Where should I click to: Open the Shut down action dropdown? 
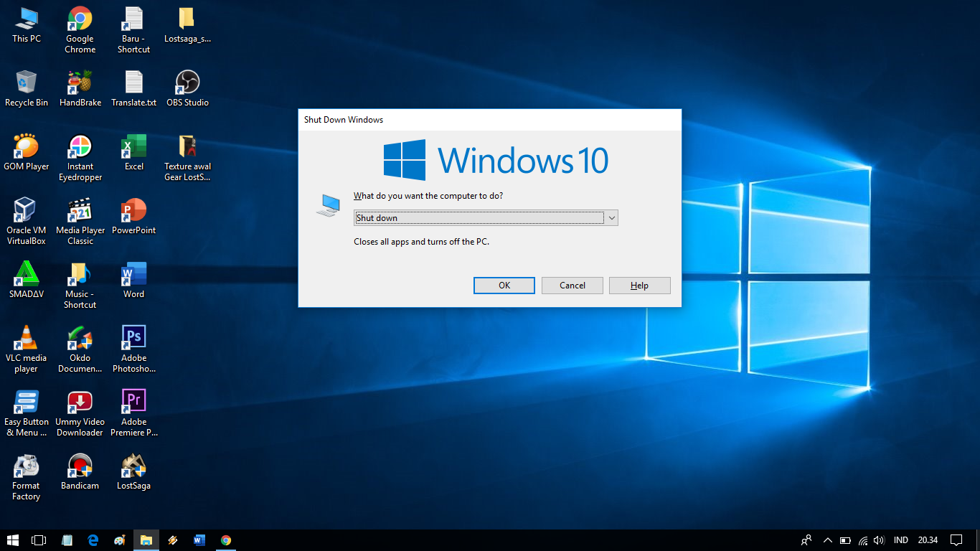tap(486, 218)
